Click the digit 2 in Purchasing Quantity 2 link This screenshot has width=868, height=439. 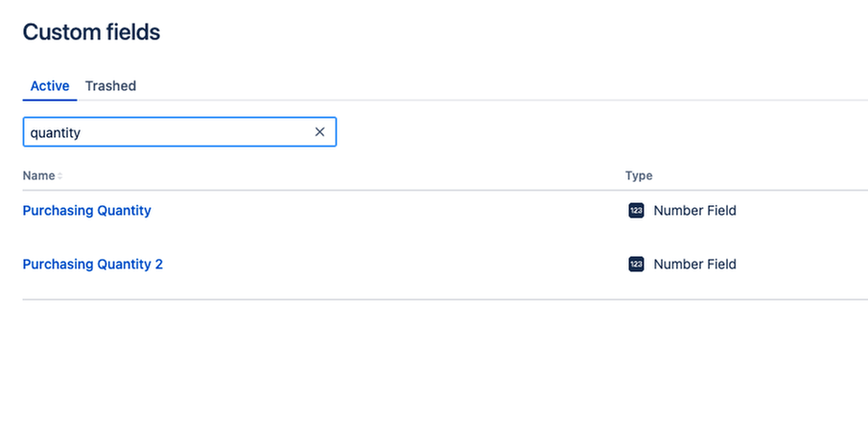(x=159, y=265)
